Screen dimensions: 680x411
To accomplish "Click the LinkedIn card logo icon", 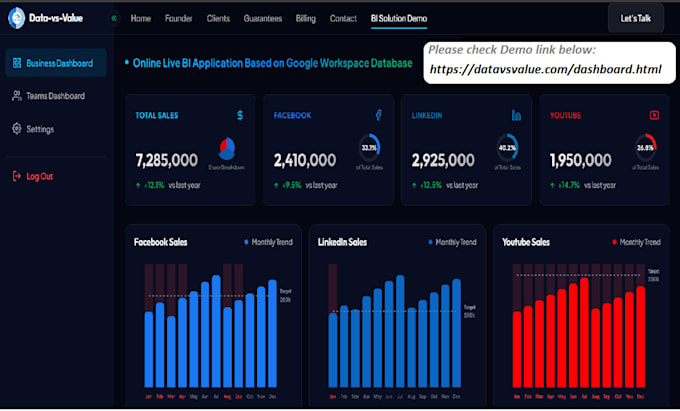I will [x=516, y=115].
